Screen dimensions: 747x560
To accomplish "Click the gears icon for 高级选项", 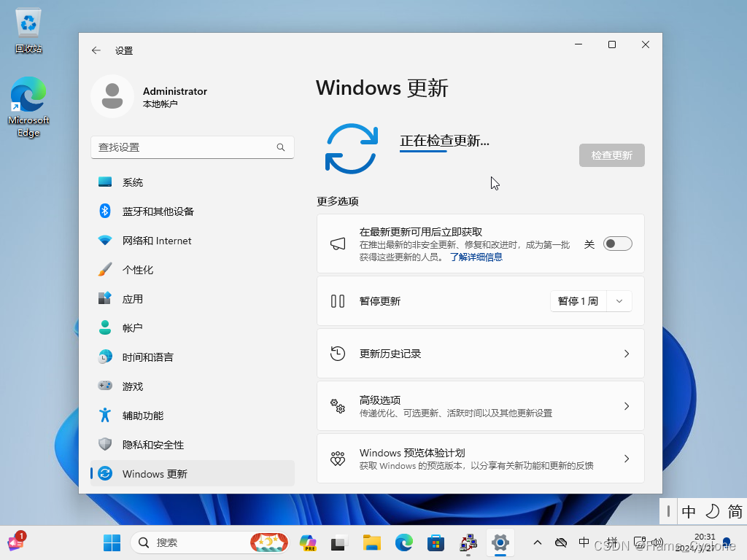I will 338,406.
